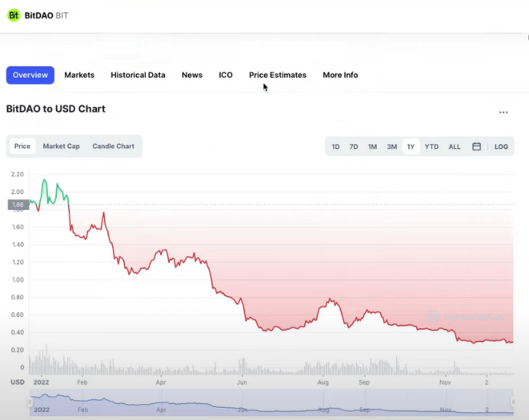This screenshot has height=420, width=529.
Task: Set chart range to YTD
Action: click(x=431, y=147)
